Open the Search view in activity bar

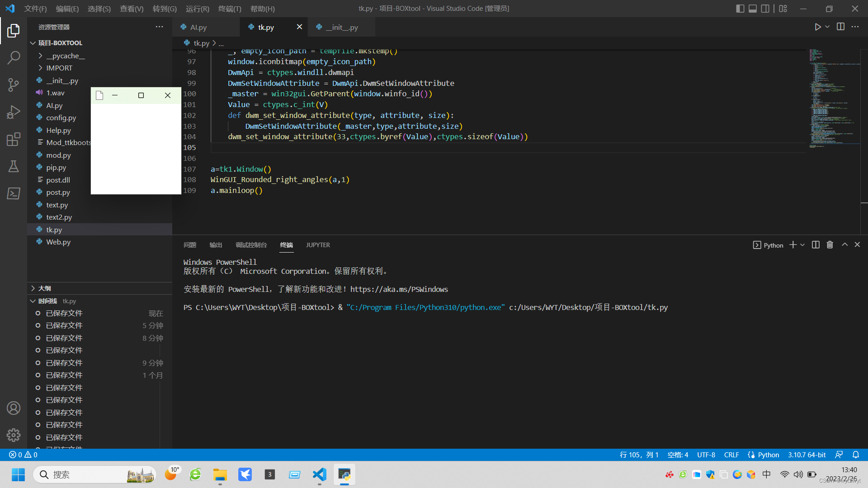[14, 57]
